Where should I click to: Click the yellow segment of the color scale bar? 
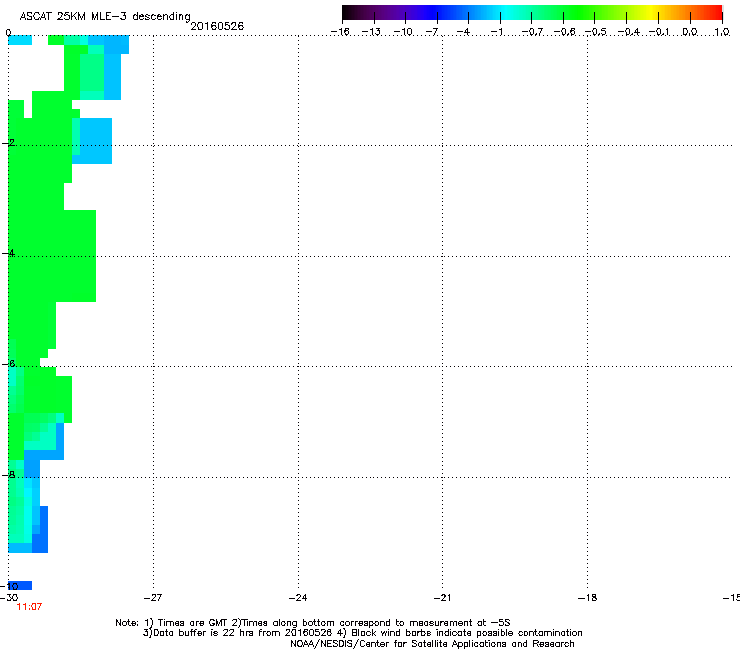[652, 13]
